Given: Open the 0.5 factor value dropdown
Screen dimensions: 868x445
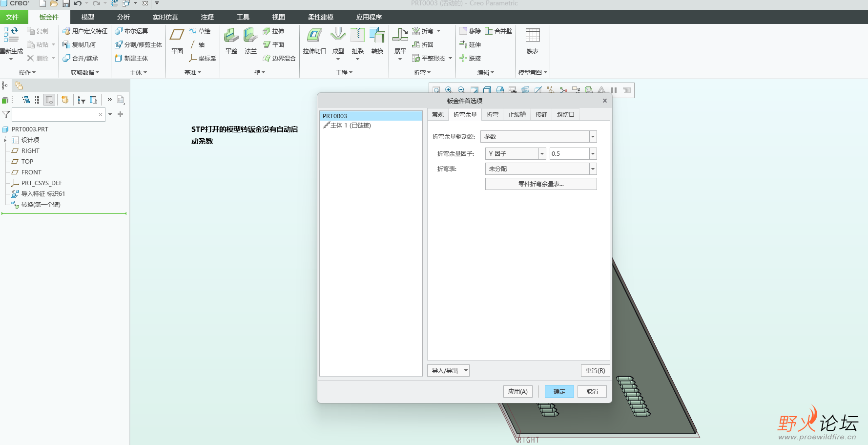Looking at the screenshot, I should [x=593, y=154].
